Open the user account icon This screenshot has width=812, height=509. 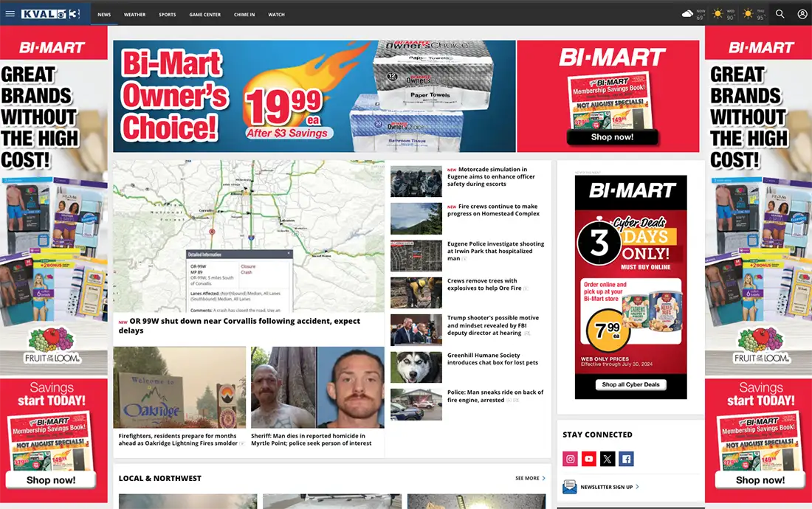coord(802,14)
